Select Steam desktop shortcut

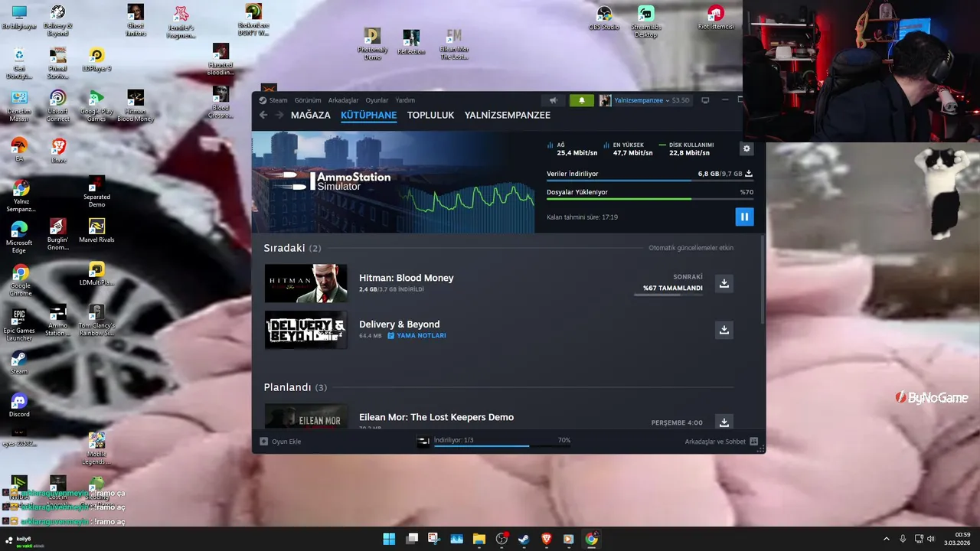19,363
